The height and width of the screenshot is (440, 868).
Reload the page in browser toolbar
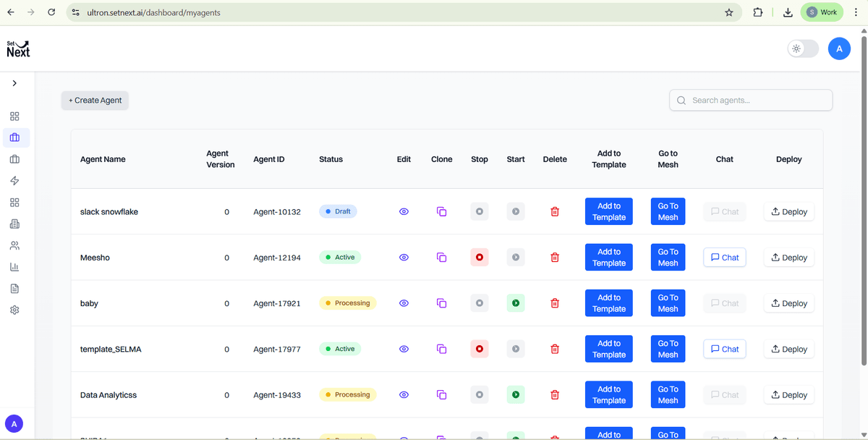pos(51,12)
